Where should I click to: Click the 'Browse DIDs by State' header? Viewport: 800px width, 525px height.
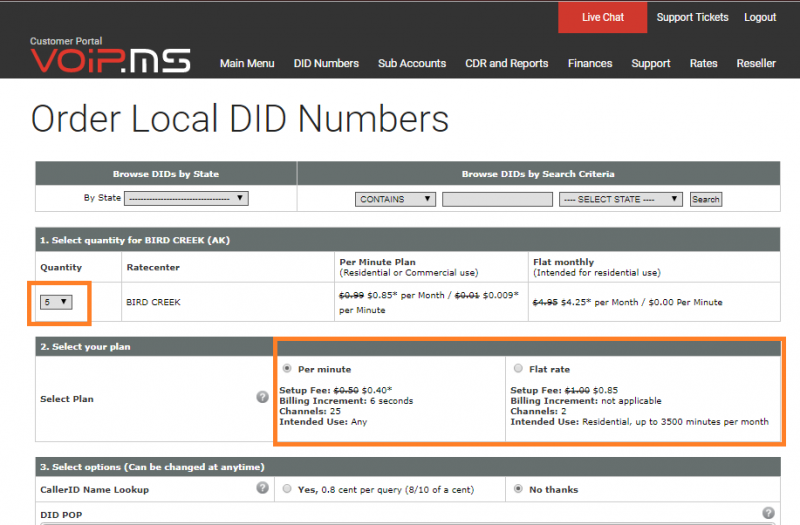[x=166, y=173]
